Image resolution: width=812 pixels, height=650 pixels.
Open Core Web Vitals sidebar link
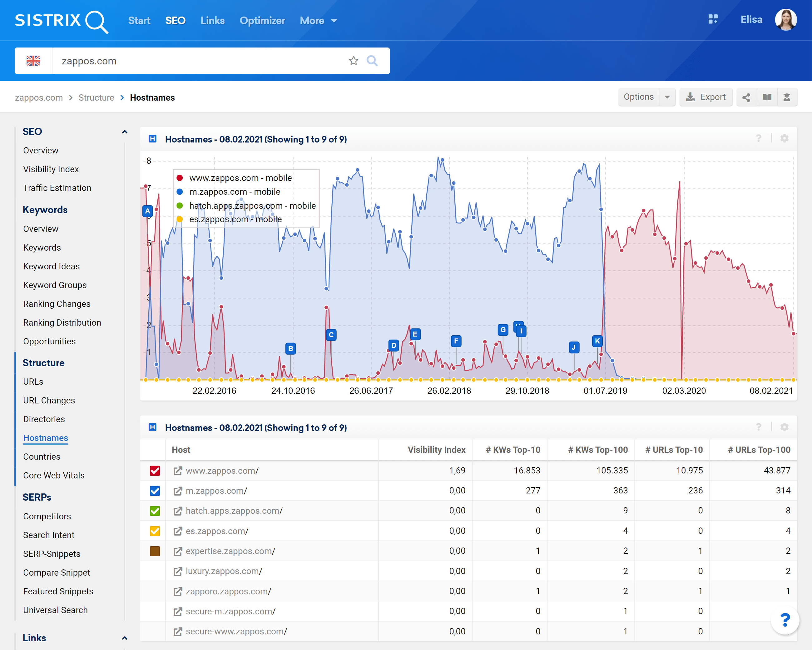(54, 476)
